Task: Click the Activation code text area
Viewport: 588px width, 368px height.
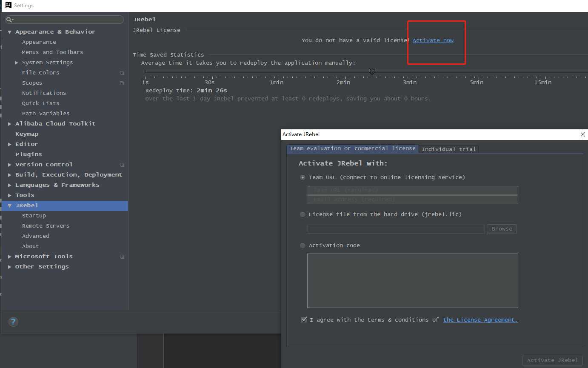Action: coord(413,281)
